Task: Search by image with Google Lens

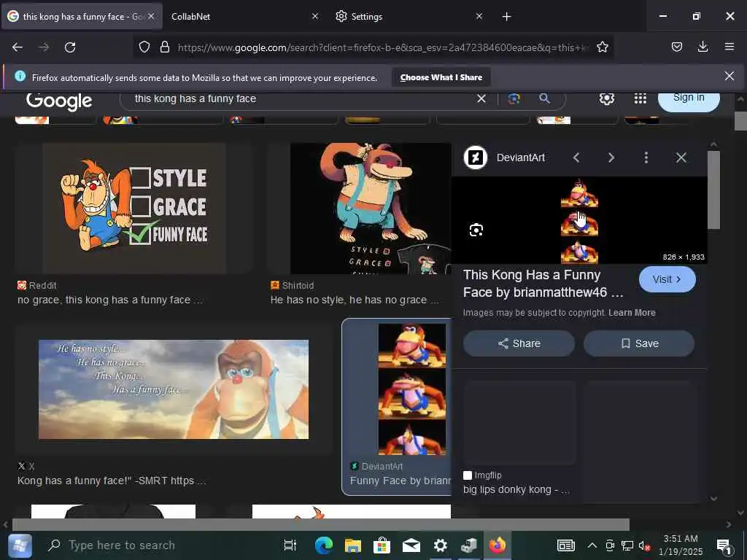Action: click(514, 98)
